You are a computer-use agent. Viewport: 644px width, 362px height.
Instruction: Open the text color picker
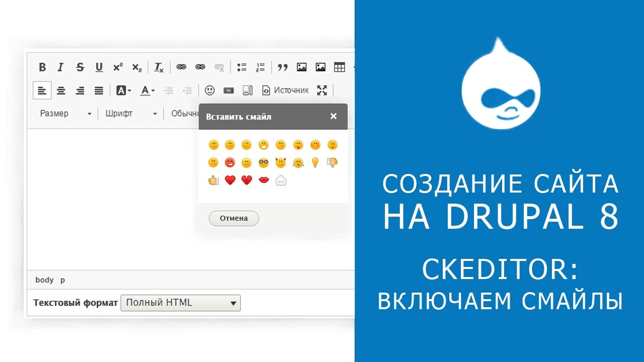coord(147,90)
